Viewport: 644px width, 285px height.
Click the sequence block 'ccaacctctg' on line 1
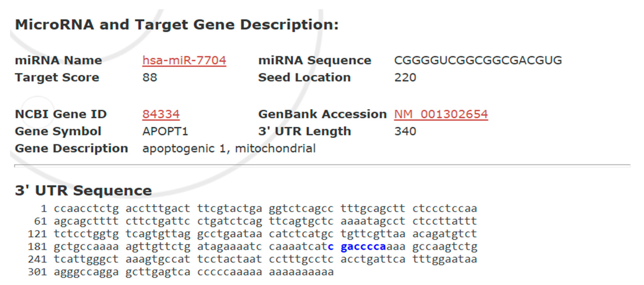[86, 209]
